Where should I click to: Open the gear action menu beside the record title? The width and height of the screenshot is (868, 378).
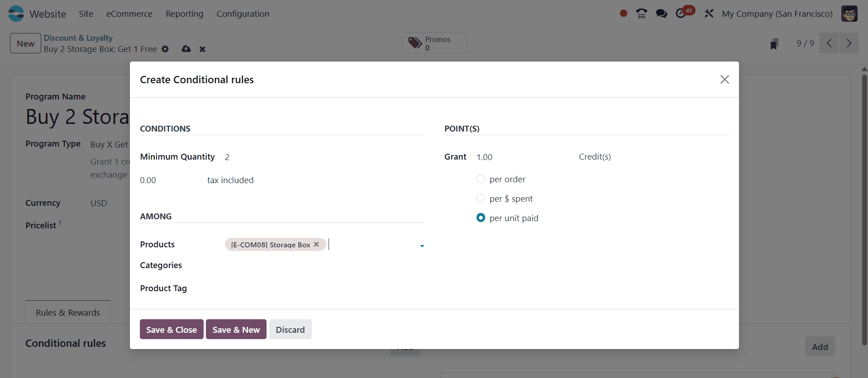pyautogui.click(x=165, y=49)
